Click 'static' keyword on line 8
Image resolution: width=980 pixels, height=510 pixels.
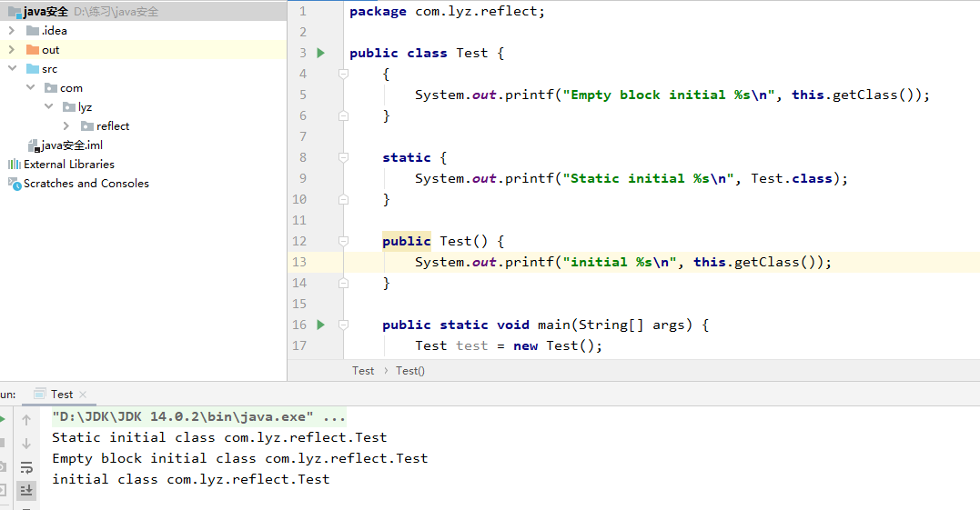point(406,157)
